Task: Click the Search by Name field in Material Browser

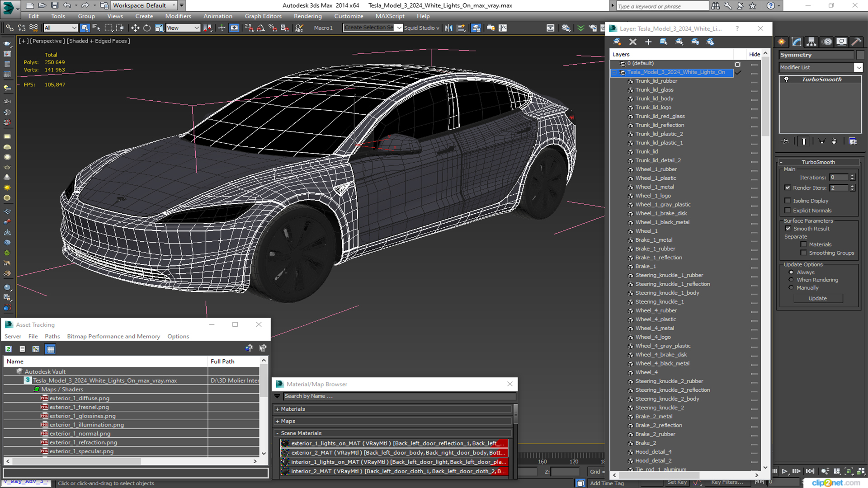Action: [399, 396]
